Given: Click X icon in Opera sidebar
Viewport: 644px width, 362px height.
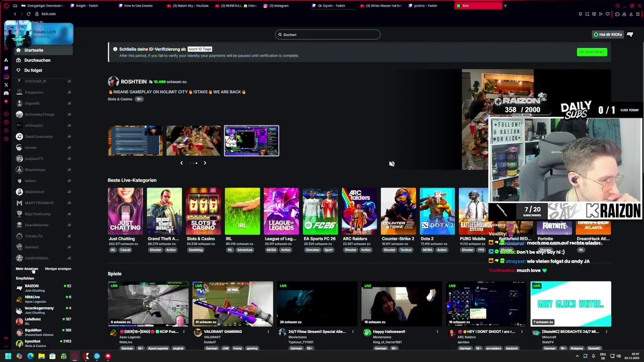Looking at the screenshot, I should [6, 84].
